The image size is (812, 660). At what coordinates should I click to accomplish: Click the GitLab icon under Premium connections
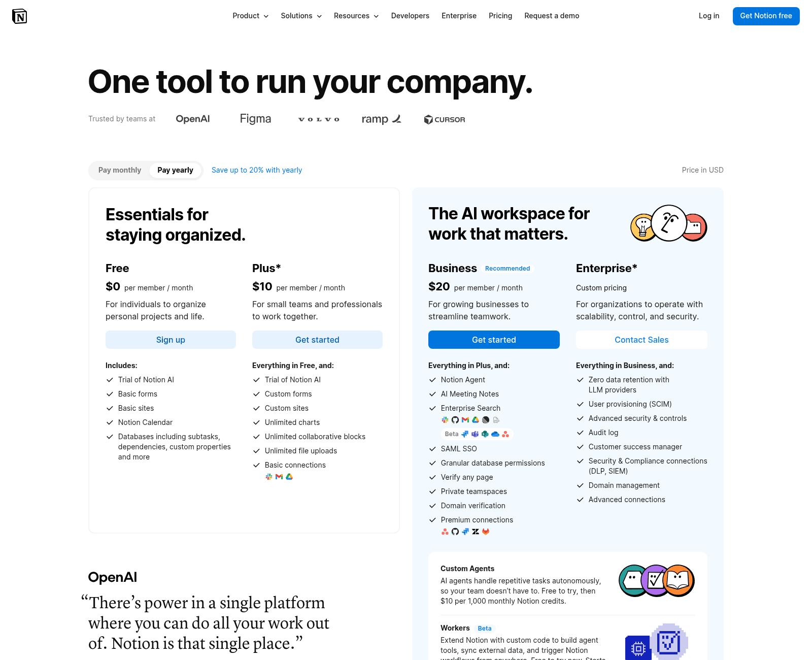(x=486, y=532)
